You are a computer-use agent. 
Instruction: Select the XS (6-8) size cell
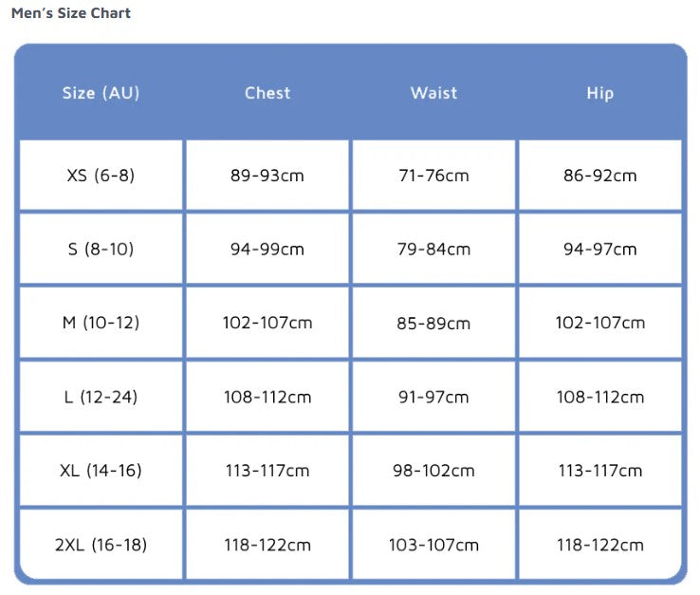coord(101,176)
